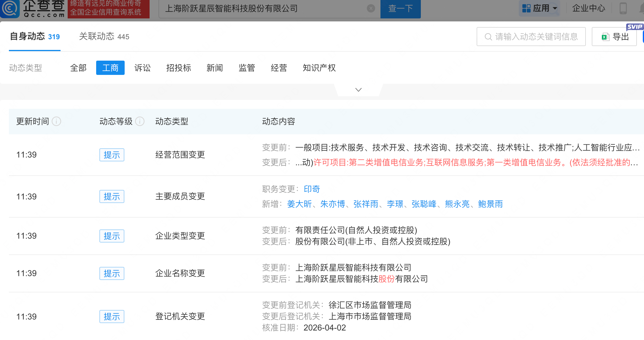Screen dimensions: 644x340
Task: Click 提示 tag on 经营范围变更 row
Action: [112, 155]
